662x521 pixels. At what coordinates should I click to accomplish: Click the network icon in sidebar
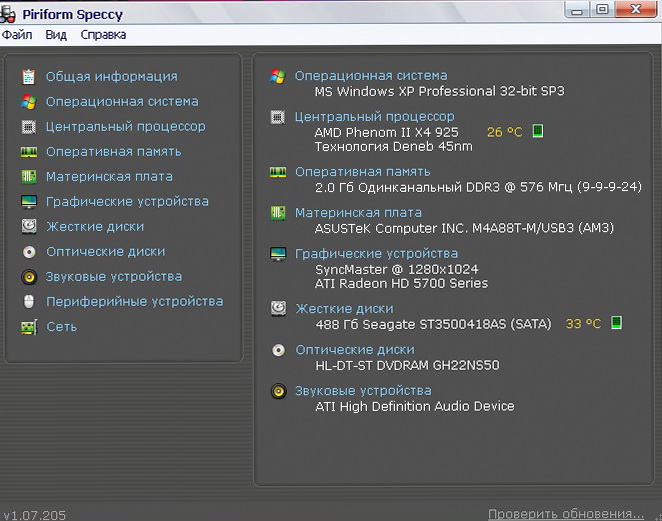[28, 327]
